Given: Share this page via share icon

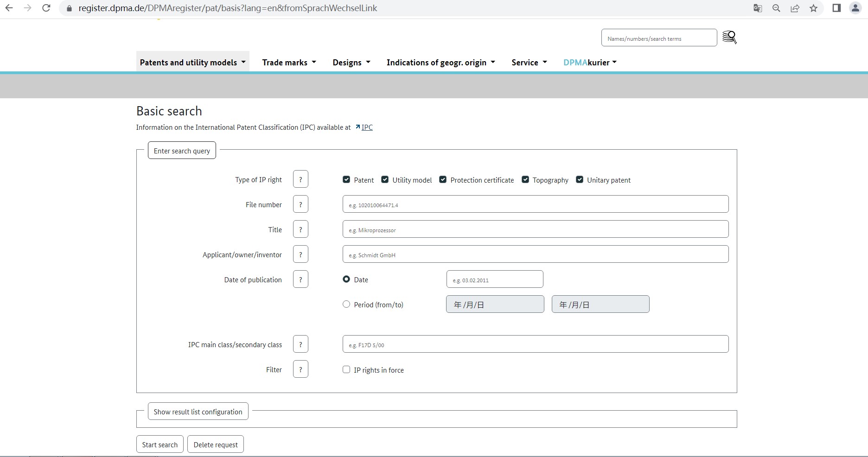Looking at the screenshot, I should pos(795,8).
